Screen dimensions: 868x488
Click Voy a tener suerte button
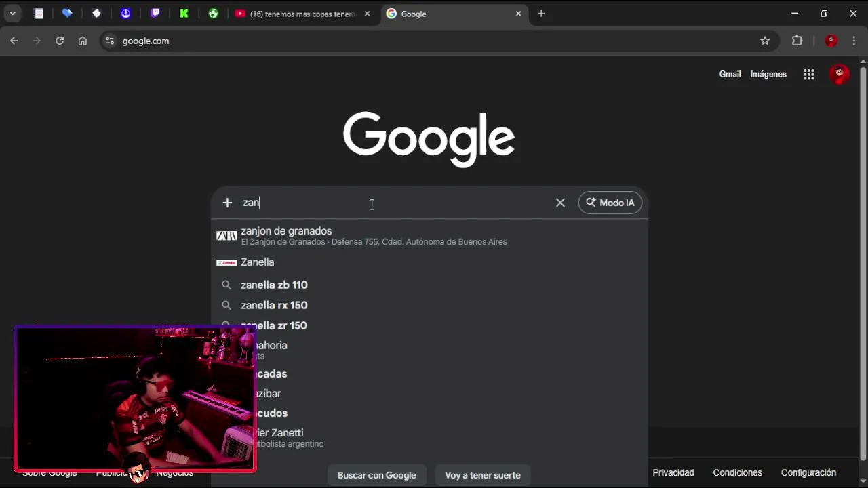pyautogui.click(x=483, y=475)
